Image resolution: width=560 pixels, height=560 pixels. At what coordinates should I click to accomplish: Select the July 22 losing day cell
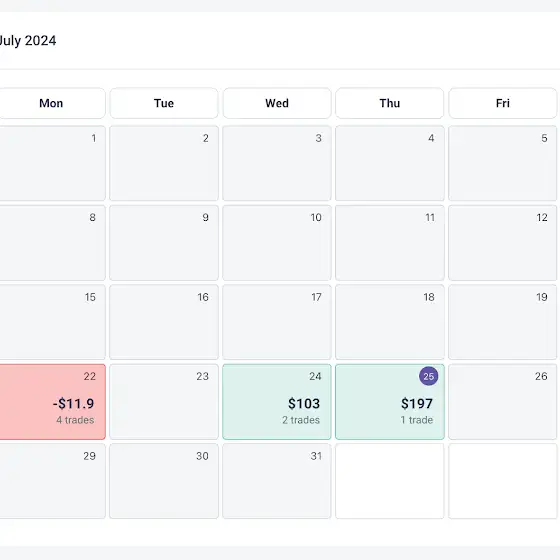pos(52,402)
